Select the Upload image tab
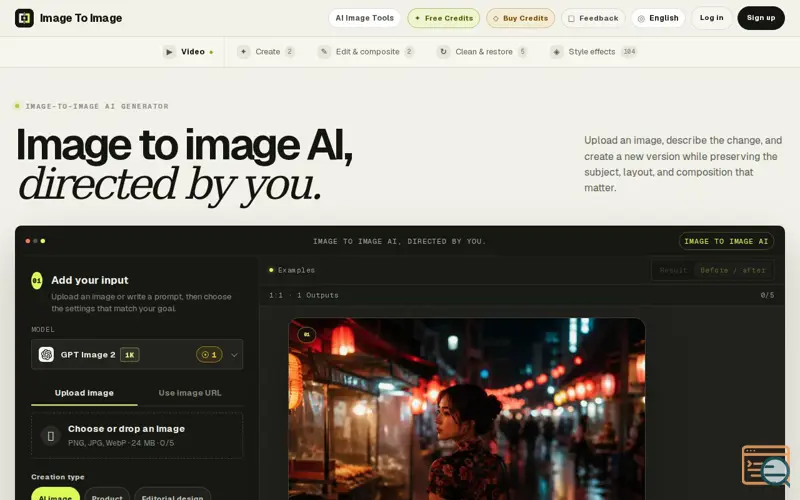The width and height of the screenshot is (800, 500). [x=84, y=393]
